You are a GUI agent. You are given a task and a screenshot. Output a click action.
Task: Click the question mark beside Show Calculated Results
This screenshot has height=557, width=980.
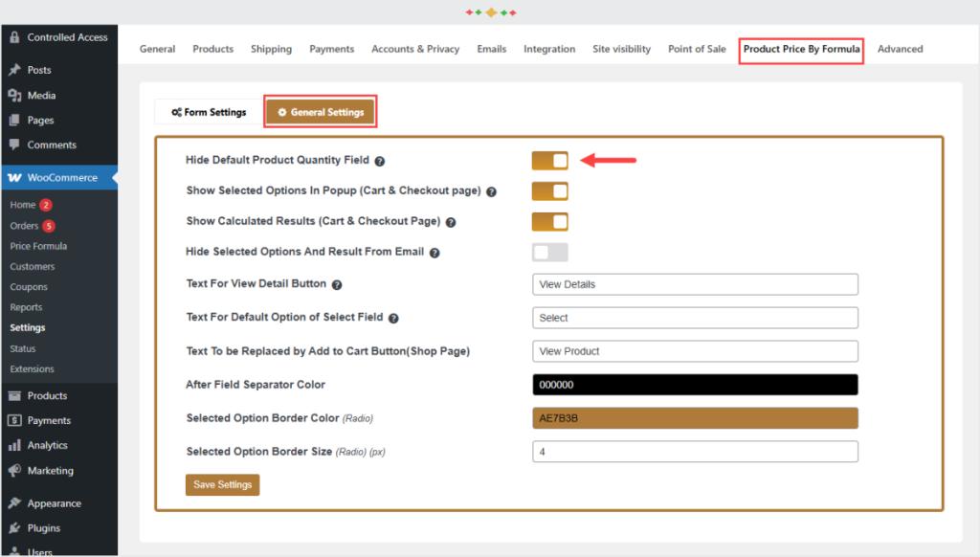(x=451, y=223)
